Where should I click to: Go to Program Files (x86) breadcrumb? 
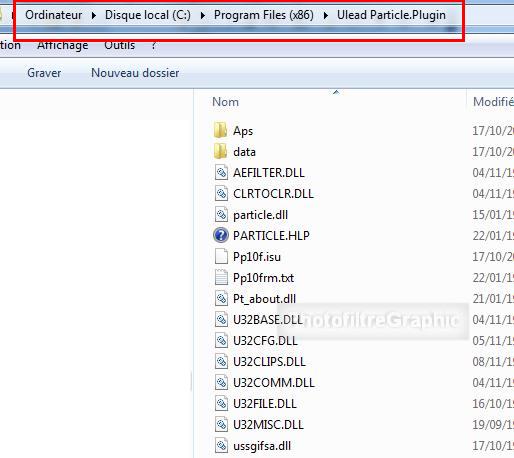click(264, 15)
